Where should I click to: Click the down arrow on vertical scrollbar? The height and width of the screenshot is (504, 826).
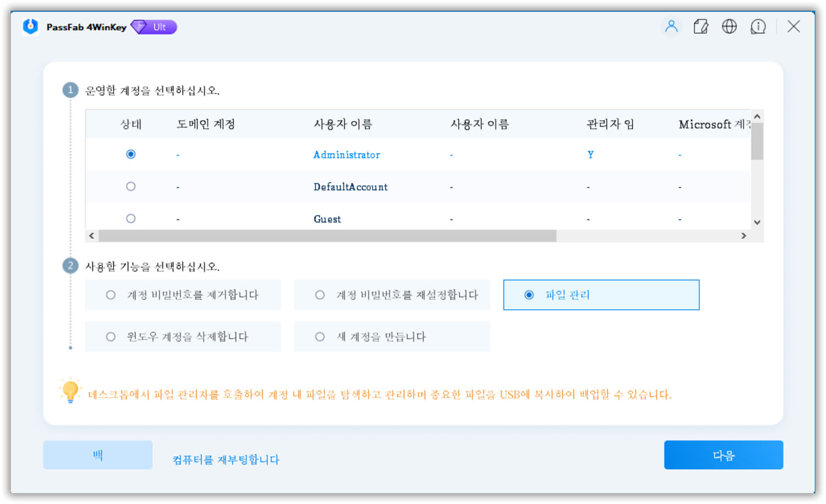click(x=757, y=222)
